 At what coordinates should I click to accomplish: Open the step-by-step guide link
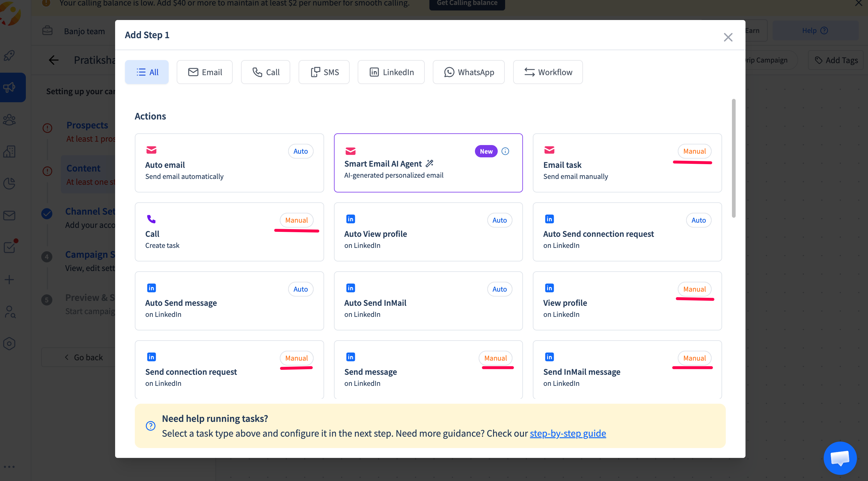tap(568, 434)
